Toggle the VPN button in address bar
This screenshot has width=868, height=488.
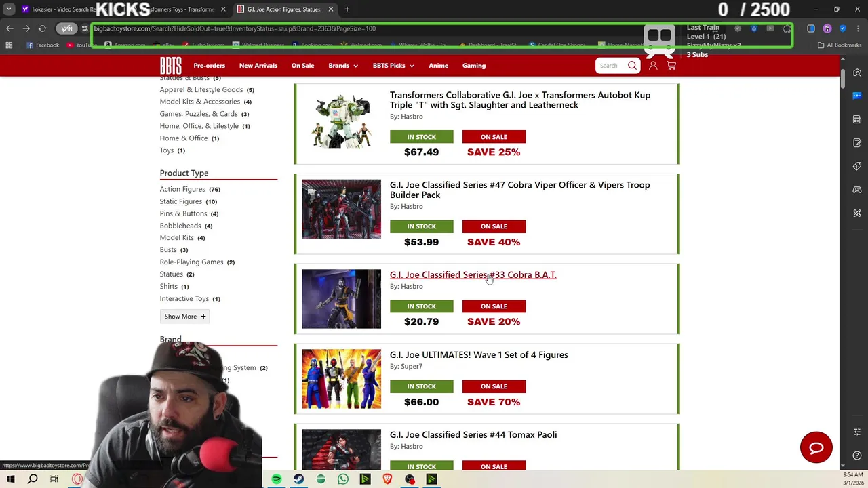[x=66, y=28]
